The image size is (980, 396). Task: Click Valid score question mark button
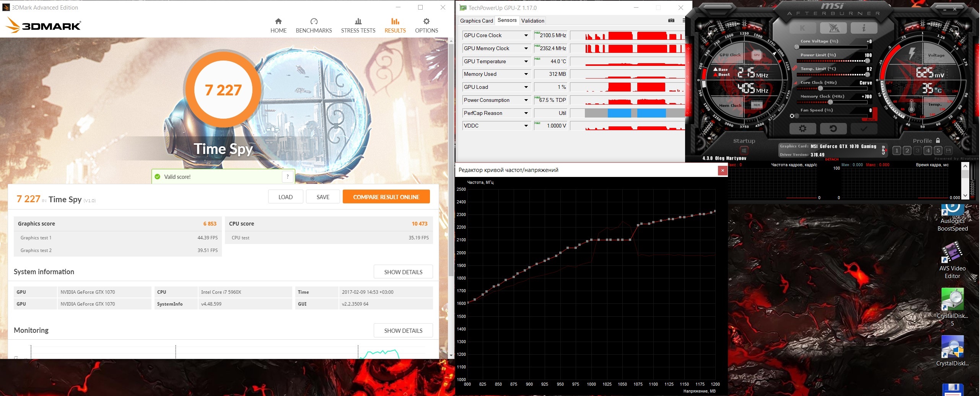[x=288, y=177]
